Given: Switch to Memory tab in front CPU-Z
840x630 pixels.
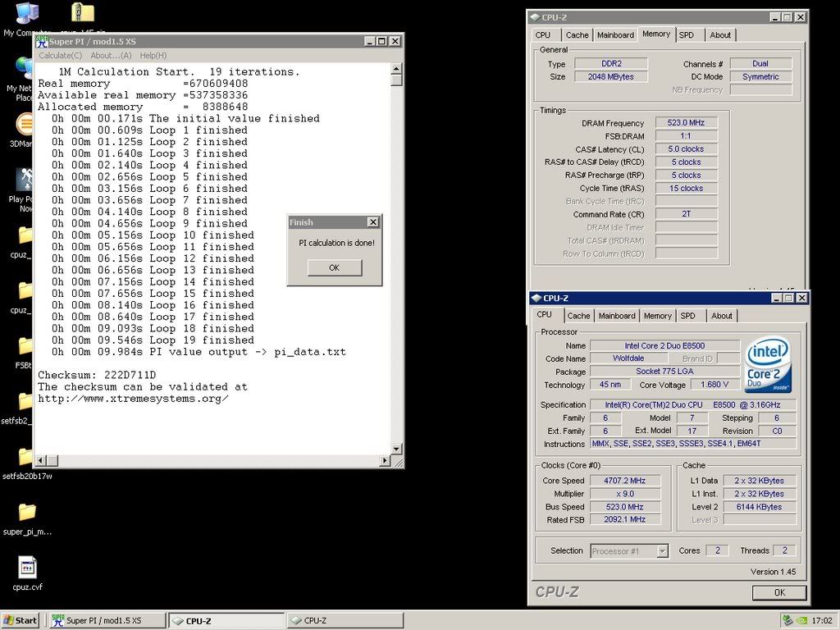Looking at the screenshot, I should pyautogui.click(x=657, y=316).
